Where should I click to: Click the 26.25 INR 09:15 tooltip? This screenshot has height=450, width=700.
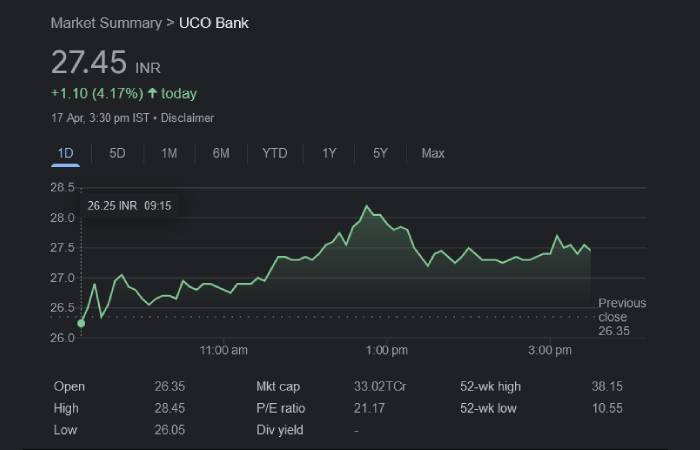[x=129, y=206]
